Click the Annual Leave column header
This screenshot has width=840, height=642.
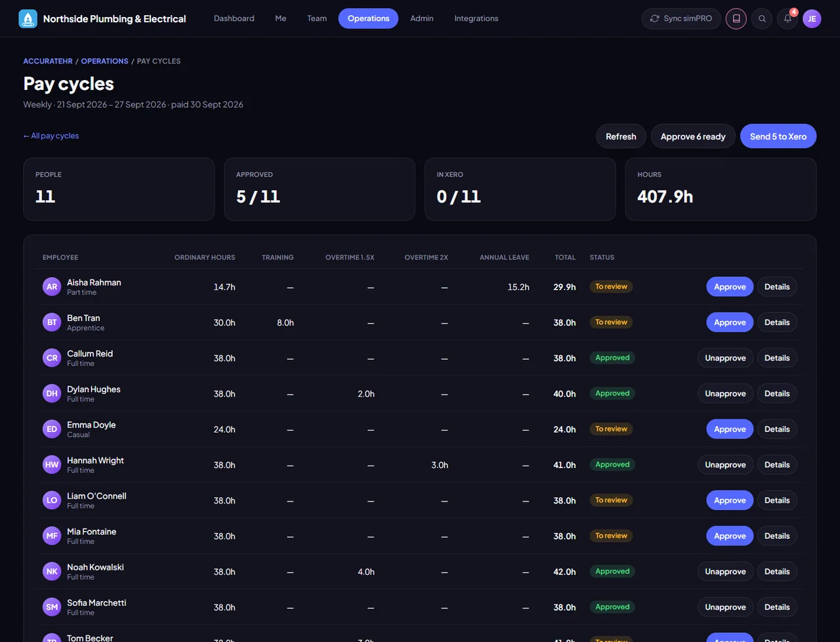click(504, 257)
